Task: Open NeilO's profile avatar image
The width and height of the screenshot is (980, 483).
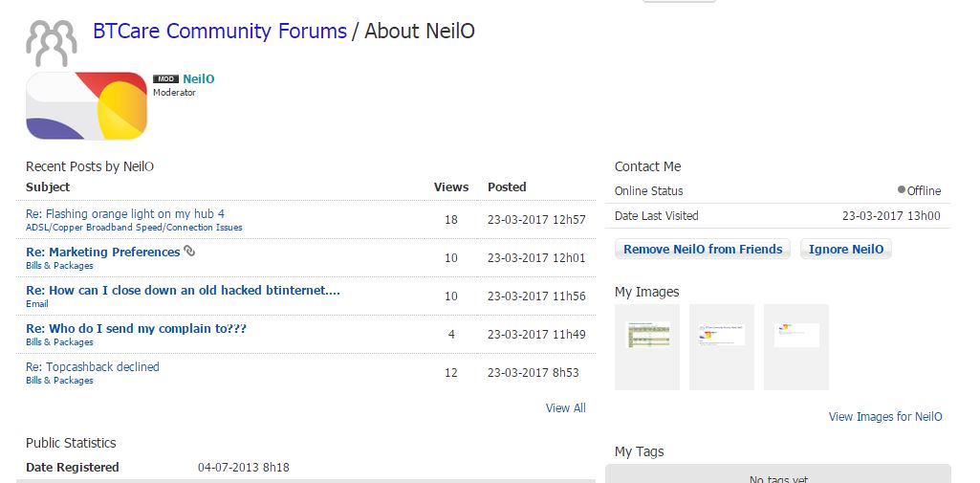Action: click(86, 105)
